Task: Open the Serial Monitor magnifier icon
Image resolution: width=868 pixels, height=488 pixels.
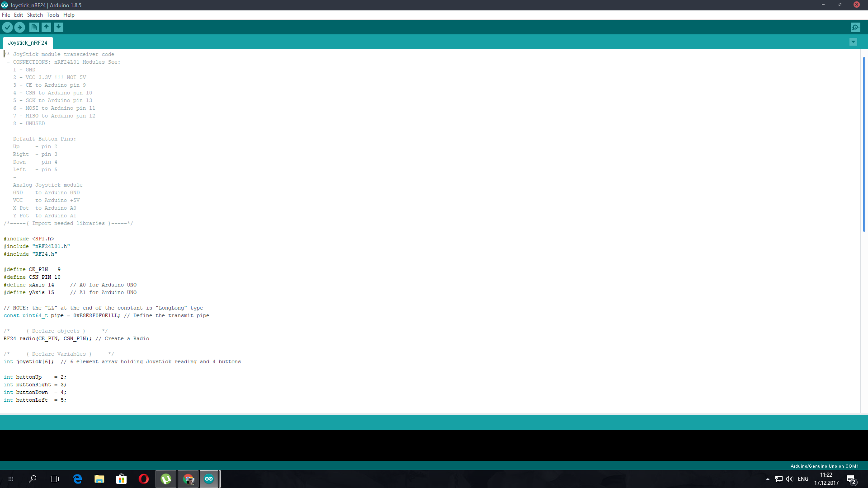Action: (855, 28)
